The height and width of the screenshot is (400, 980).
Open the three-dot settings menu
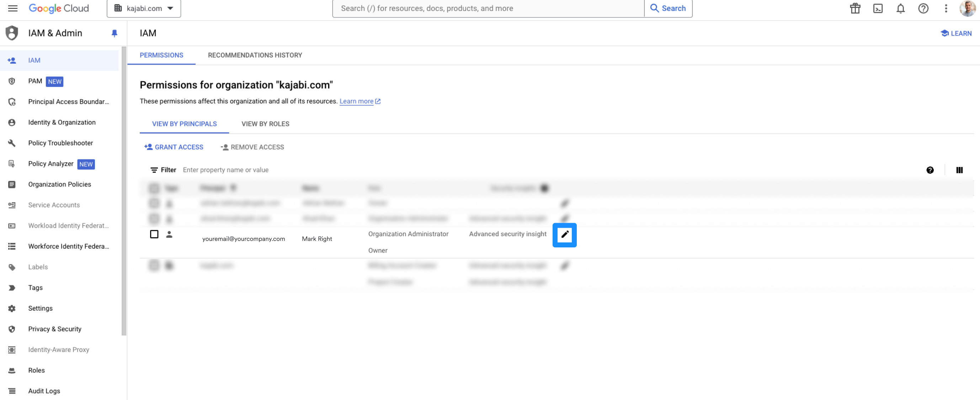point(946,9)
